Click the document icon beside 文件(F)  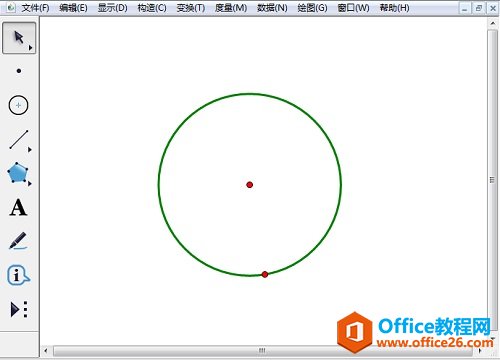tap(10, 7)
